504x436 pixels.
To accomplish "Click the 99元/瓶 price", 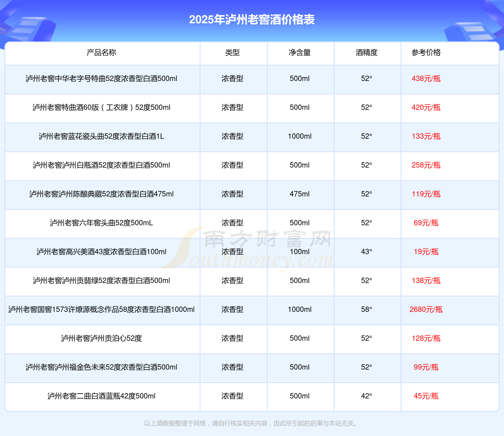I will [426, 367].
